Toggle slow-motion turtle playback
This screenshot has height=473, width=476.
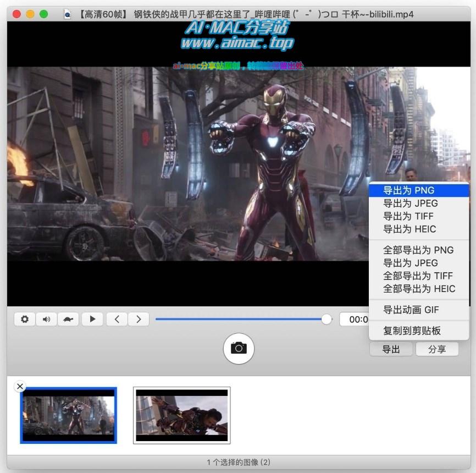pos(68,319)
